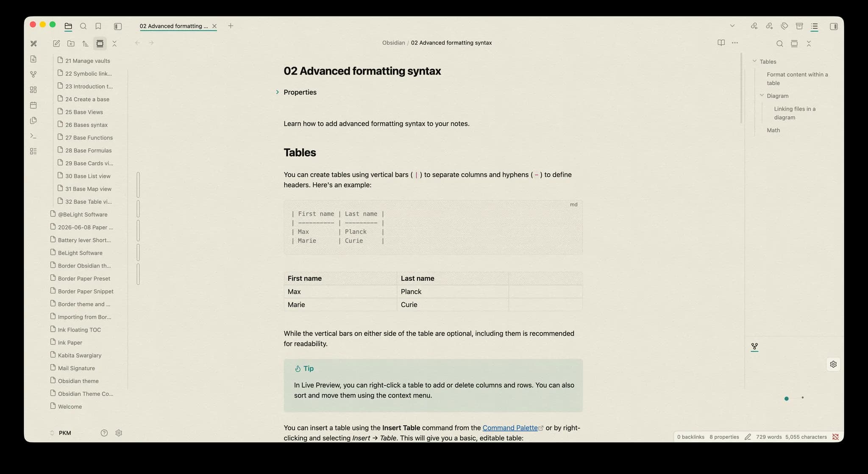868x474 pixels.
Task: Click the 0 backlinks status item
Action: point(690,437)
